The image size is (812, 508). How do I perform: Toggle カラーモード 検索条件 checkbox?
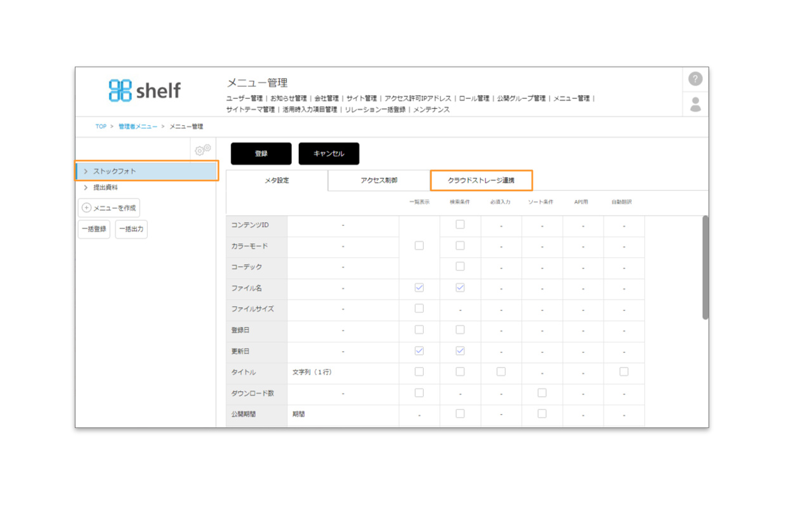[460, 245]
